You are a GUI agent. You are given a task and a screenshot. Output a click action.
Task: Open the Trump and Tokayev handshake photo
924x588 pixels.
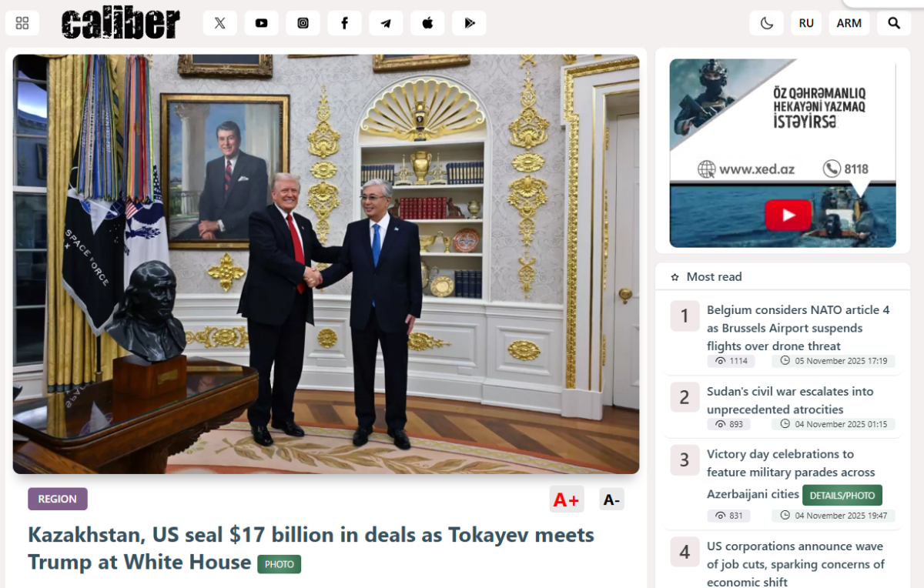click(326, 264)
